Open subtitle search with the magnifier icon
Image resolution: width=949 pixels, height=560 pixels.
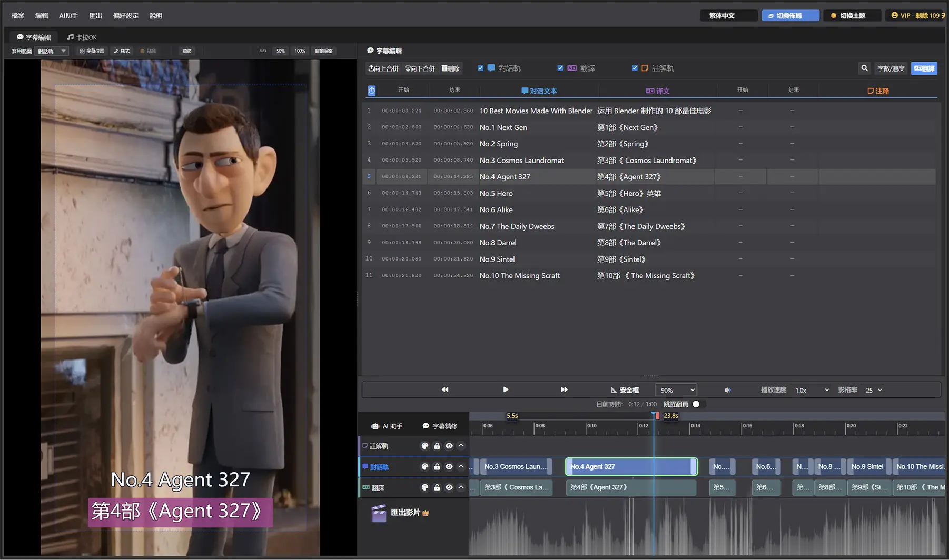coord(864,68)
